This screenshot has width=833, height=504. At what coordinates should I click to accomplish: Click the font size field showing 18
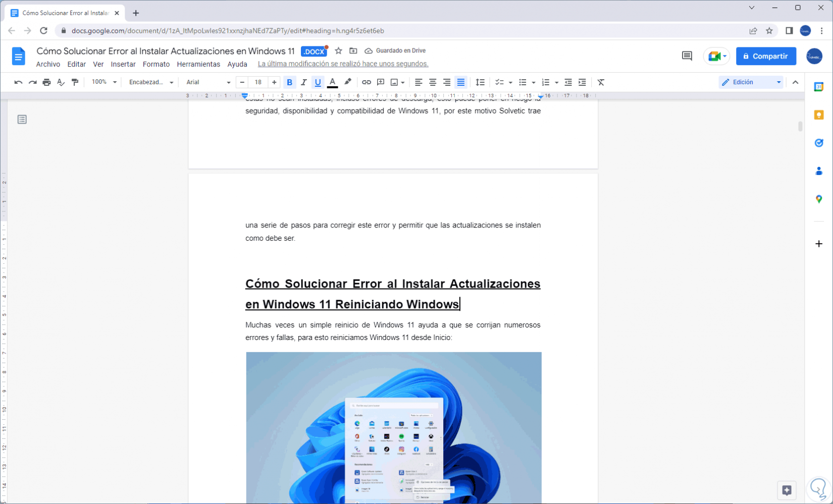258,82
